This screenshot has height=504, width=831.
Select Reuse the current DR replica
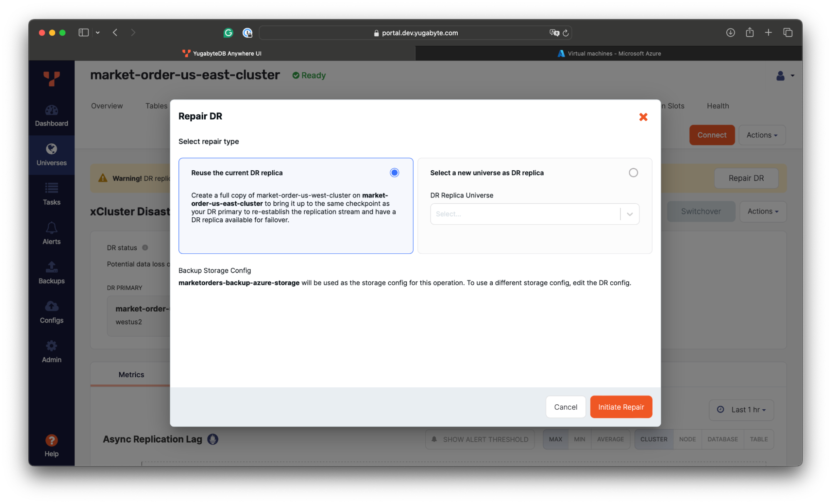pos(394,172)
